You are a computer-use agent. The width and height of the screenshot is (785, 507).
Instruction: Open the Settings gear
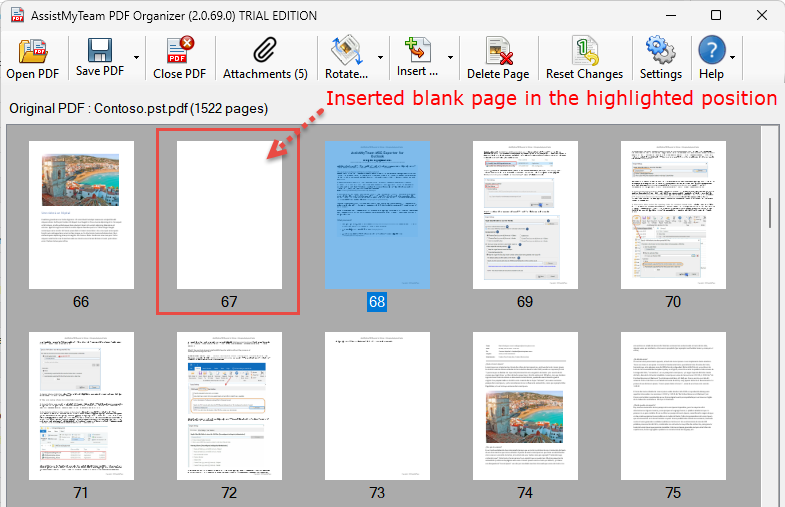tap(660, 50)
